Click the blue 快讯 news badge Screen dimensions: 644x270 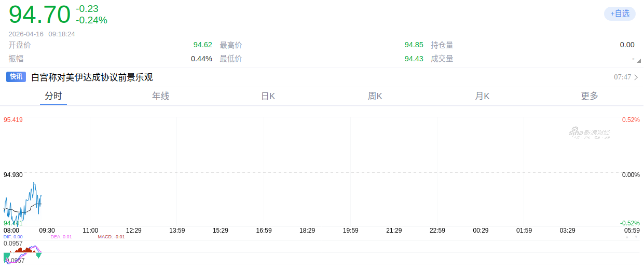click(16, 77)
